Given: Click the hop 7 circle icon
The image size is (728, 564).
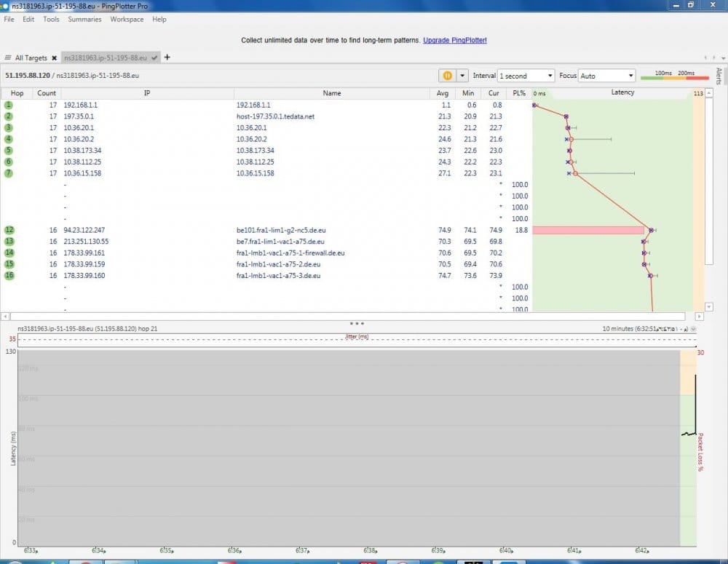Looking at the screenshot, I should [9, 173].
